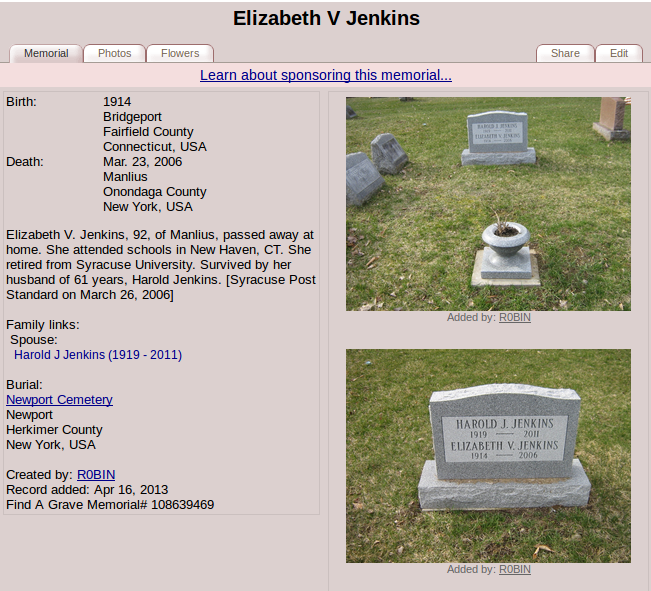Click the Elizabeth V Jenkins page title
Viewport: 651px width, 591px height.
(326, 18)
